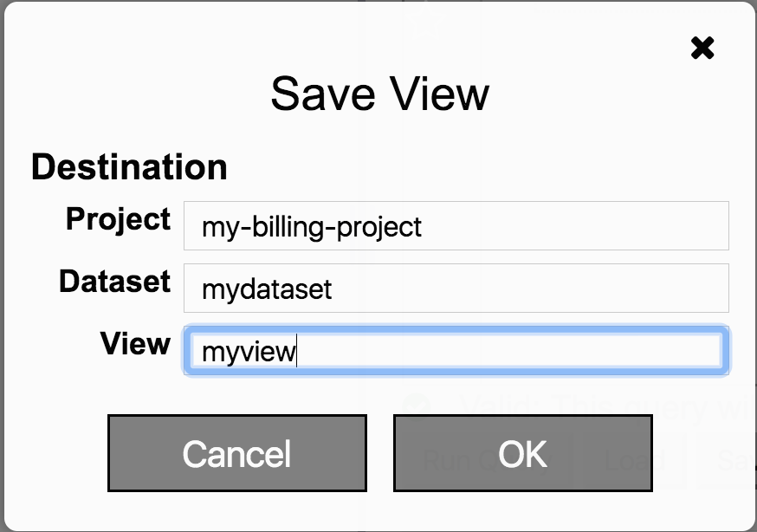Click the 'Dataset' field label

[115, 281]
